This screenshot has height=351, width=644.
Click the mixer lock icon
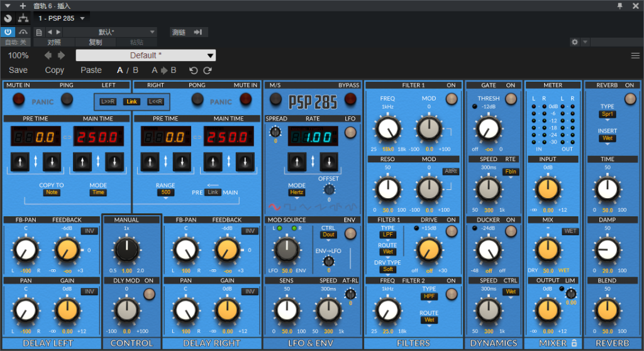574,343
